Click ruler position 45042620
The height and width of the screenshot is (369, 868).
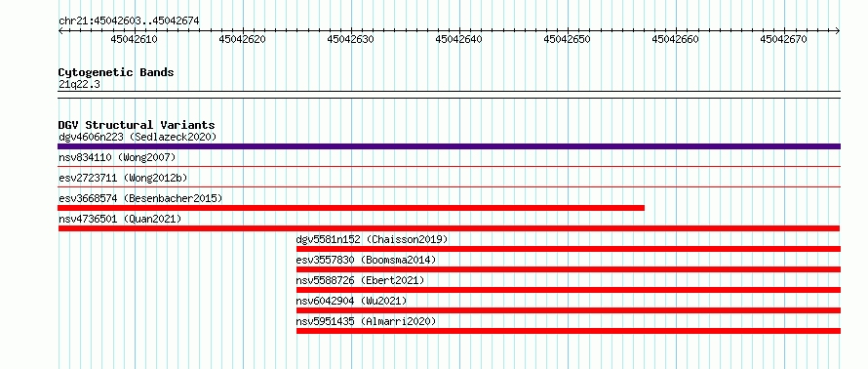pos(242,39)
